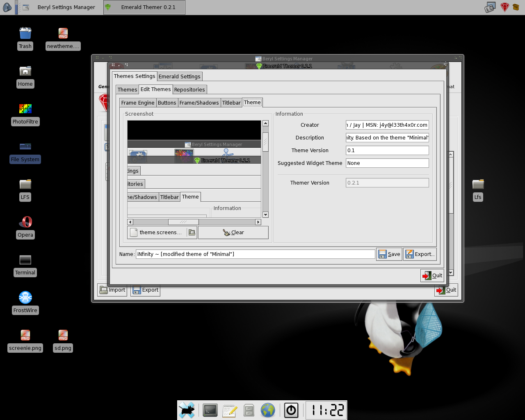This screenshot has height=420, width=525.
Task: Select the Edit Themes tab
Action: tap(155, 89)
